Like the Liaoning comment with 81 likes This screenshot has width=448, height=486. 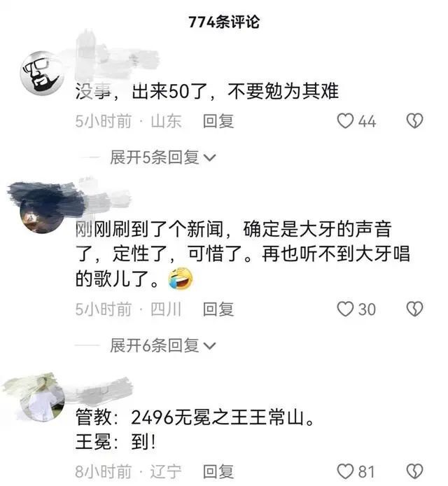[x=345, y=472]
